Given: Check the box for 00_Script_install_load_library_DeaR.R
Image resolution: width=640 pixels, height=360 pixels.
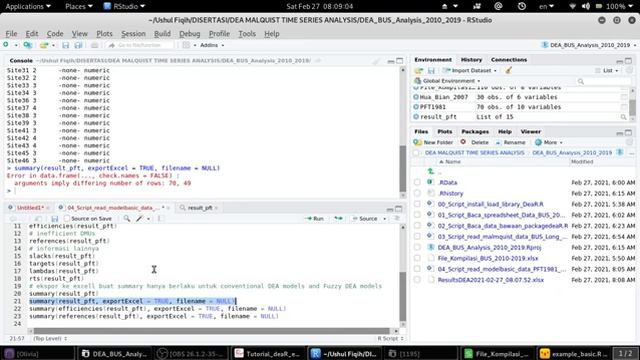Looking at the screenshot, I should 417,204.
